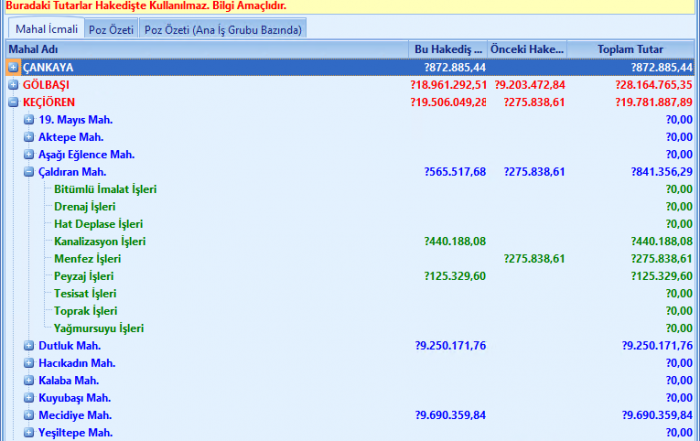Expand the Mecidiye Mah. node
The height and width of the screenshot is (441, 700).
(29, 415)
